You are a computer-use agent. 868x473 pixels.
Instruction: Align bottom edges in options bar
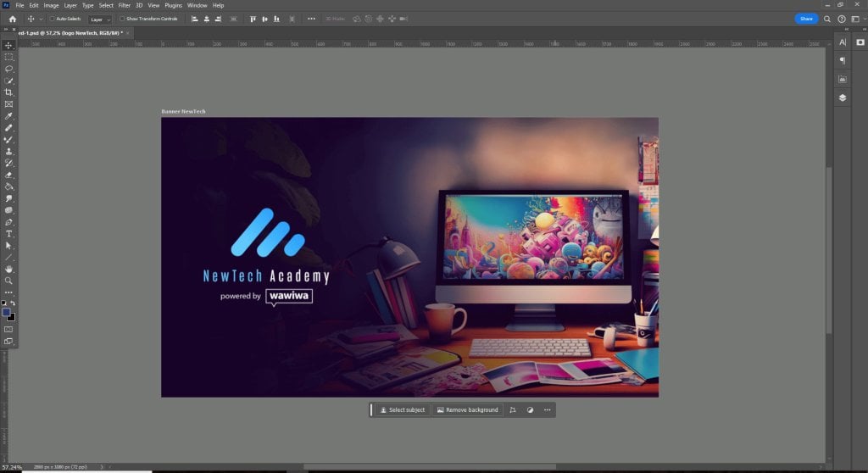click(276, 19)
